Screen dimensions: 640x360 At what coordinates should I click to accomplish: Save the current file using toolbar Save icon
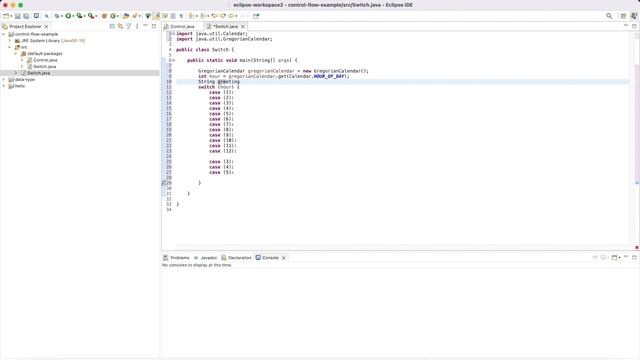18,16
